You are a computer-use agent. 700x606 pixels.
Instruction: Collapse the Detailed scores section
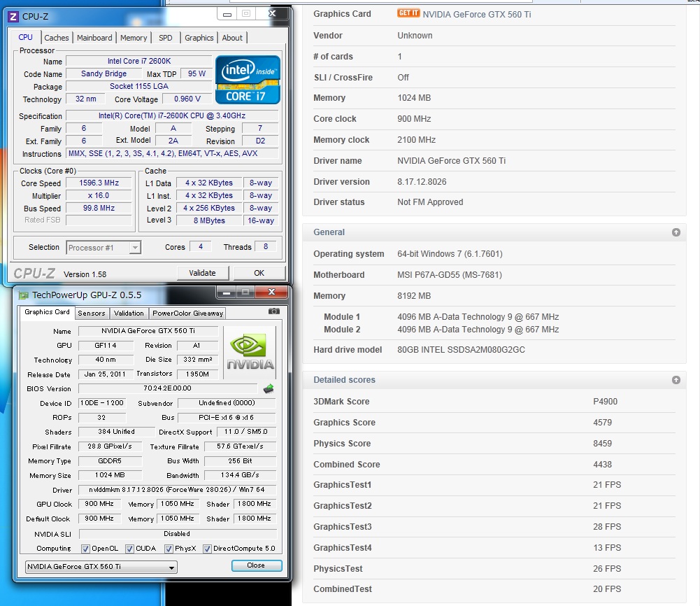point(676,380)
